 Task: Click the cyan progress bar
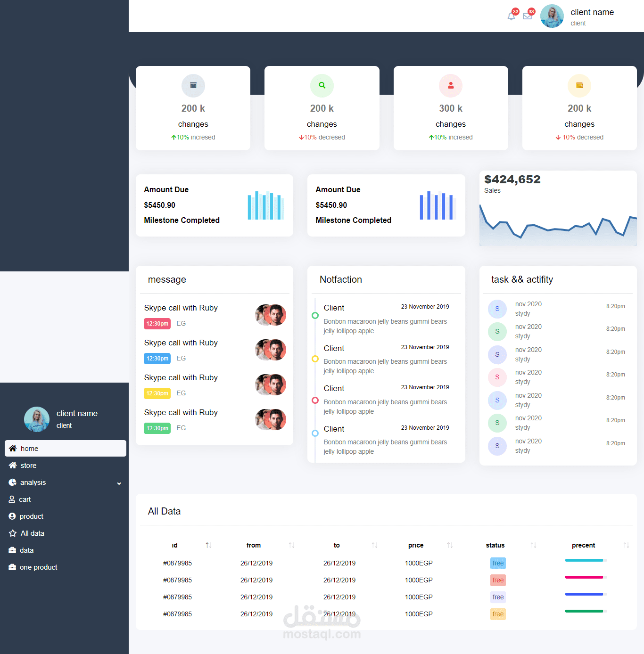(x=586, y=560)
